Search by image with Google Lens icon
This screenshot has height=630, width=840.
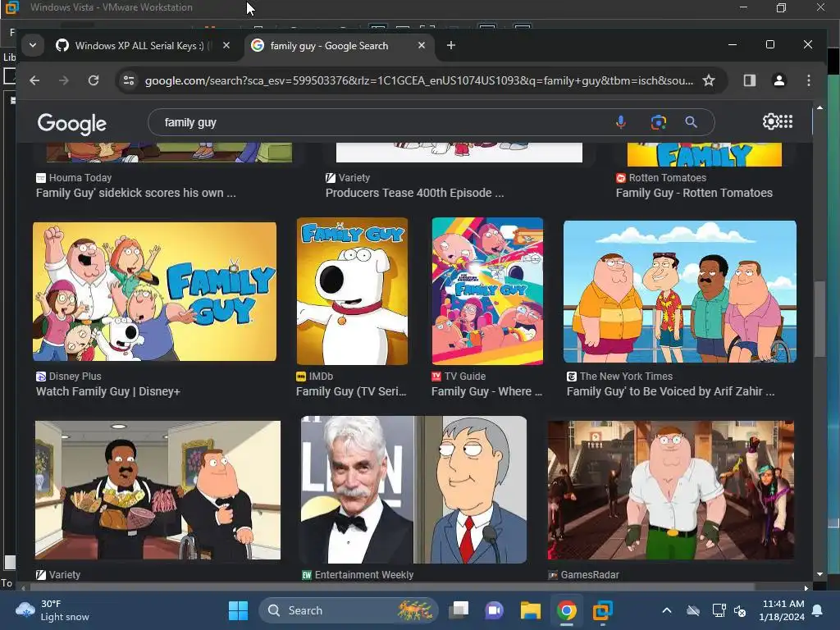(x=659, y=122)
